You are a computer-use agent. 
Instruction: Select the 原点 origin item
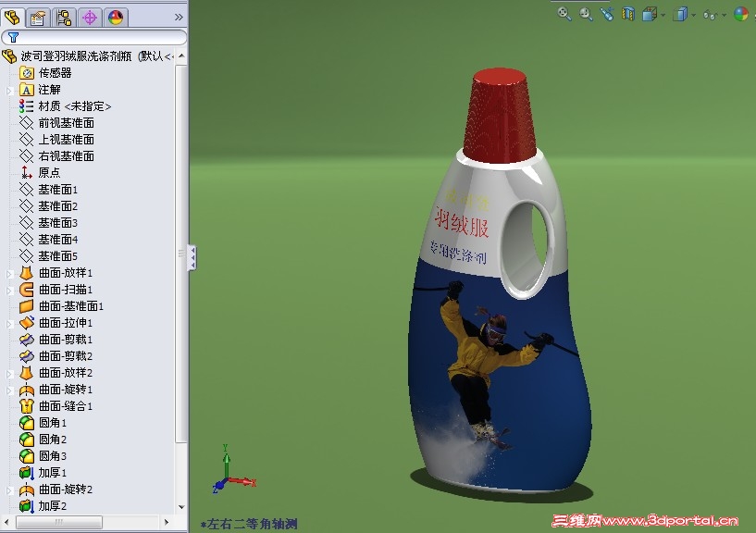point(40,173)
